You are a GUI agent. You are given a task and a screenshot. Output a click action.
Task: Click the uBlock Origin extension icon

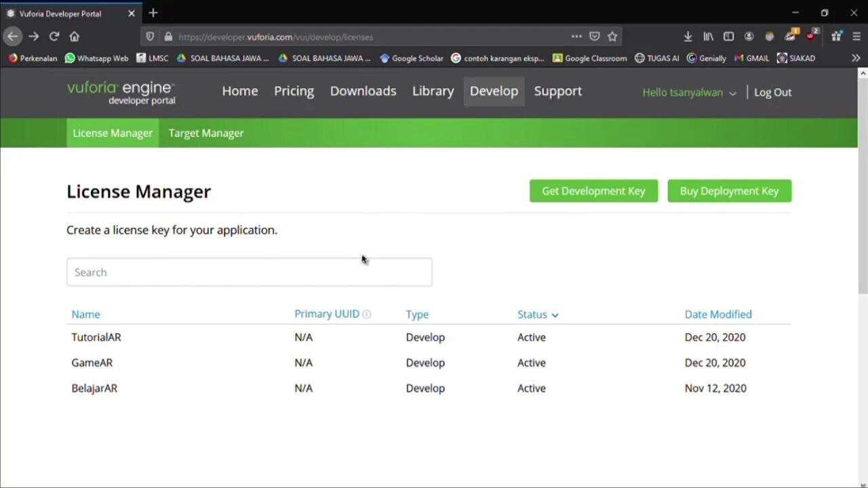click(812, 35)
